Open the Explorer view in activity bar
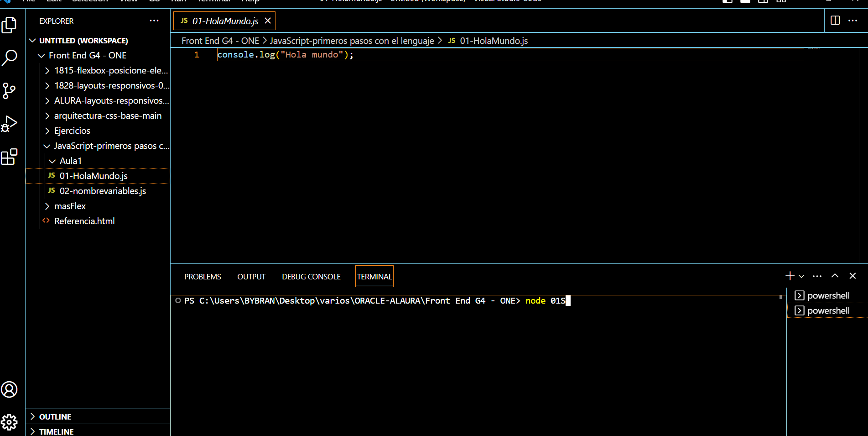868x436 pixels. click(x=9, y=25)
